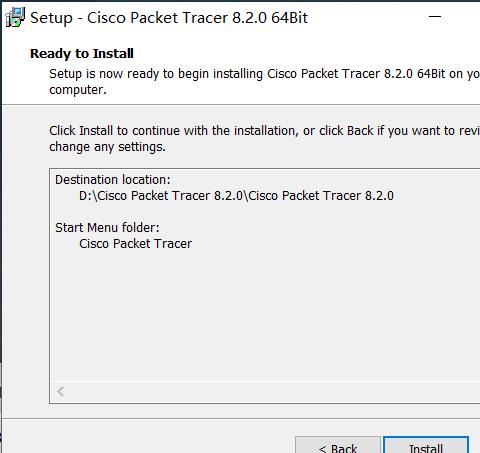Click the setup installer icon in title bar
This screenshot has height=453, width=480.
click(15, 17)
